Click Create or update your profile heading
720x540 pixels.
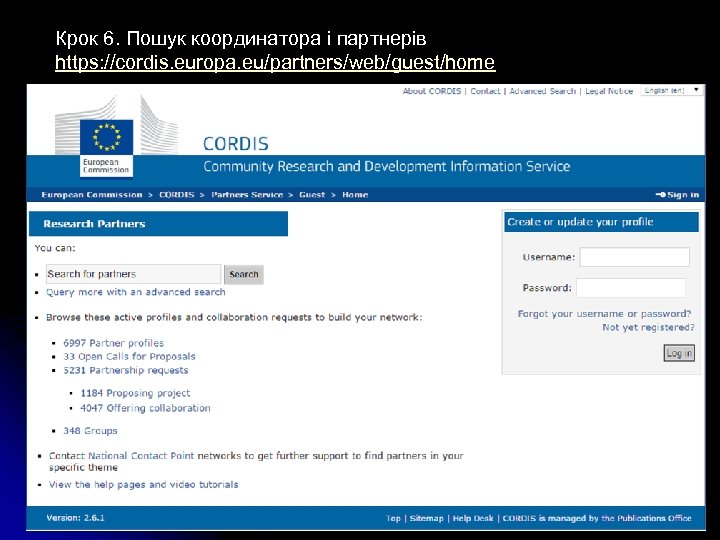(x=580, y=222)
